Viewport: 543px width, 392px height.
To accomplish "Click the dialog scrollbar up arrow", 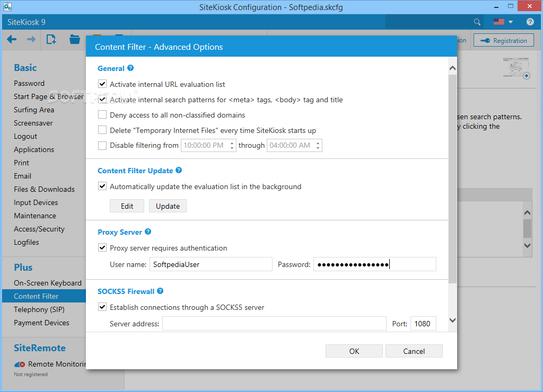I will tap(452, 68).
